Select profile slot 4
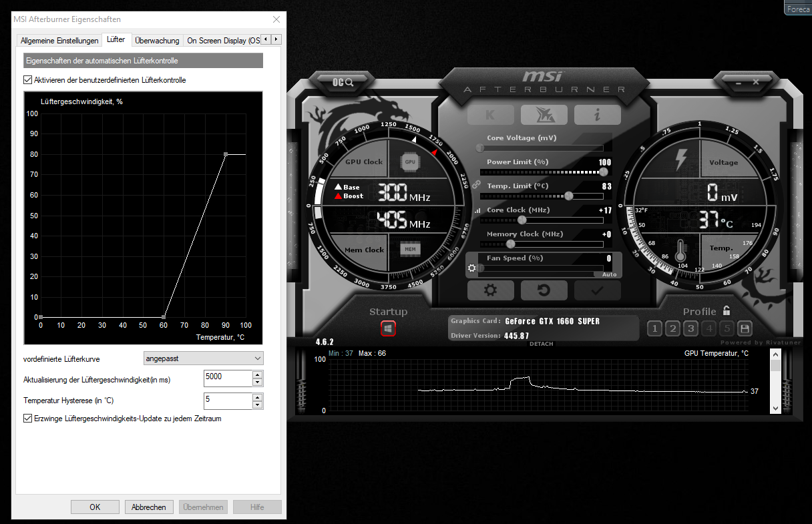 pos(709,328)
